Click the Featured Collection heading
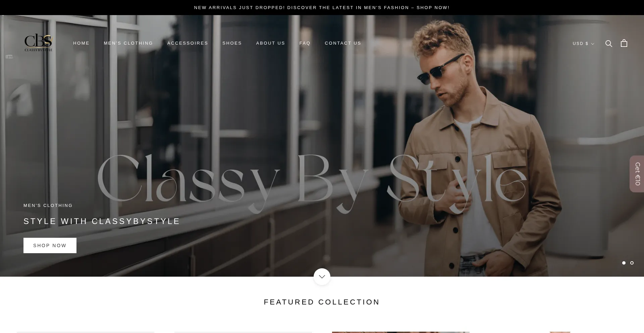The image size is (644, 333). (322, 302)
